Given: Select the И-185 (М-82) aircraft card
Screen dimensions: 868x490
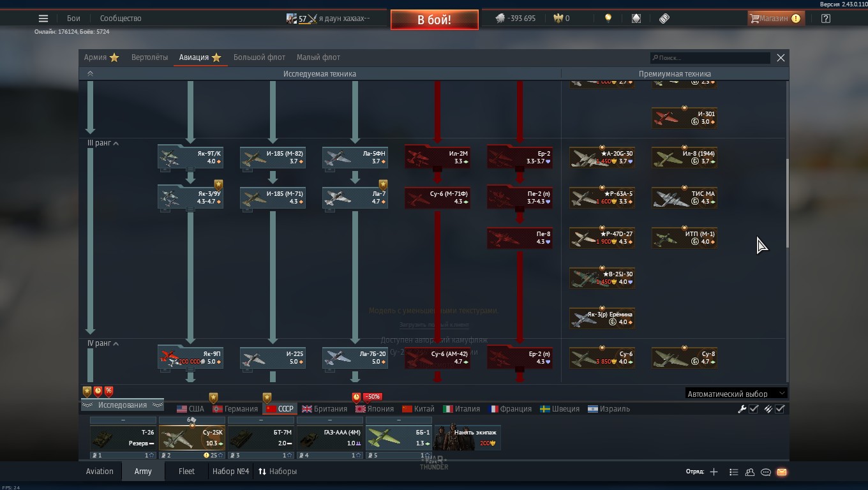Looking at the screenshot, I should click(273, 158).
